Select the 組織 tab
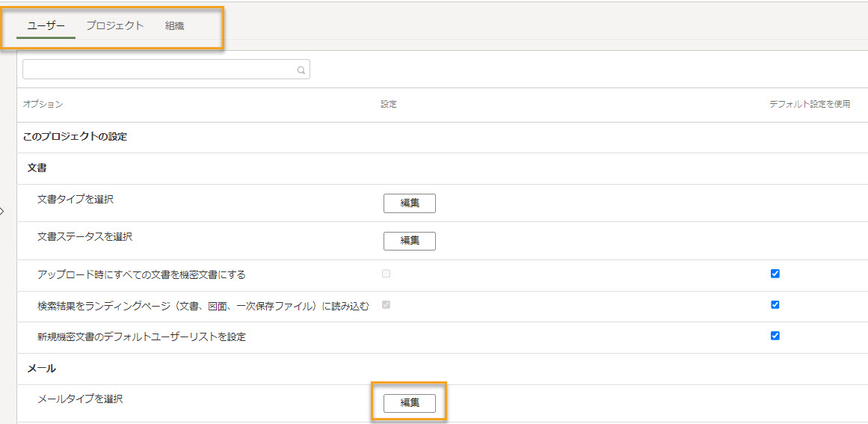 click(x=174, y=25)
